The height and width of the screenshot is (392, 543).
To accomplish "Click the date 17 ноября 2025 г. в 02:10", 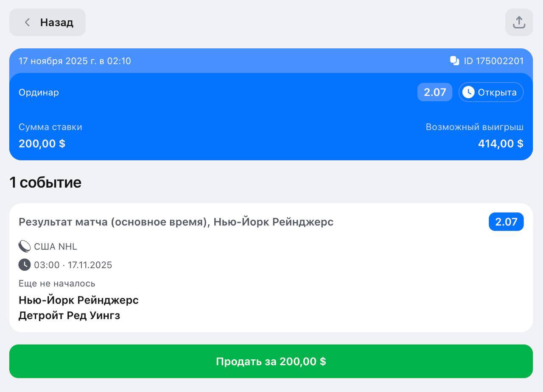I will (75, 61).
